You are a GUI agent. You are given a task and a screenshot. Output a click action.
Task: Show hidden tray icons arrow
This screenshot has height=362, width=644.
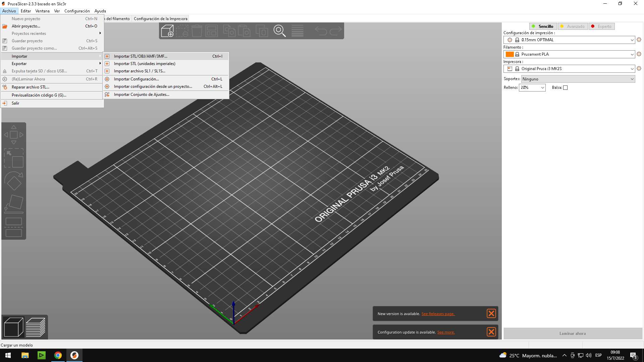(x=564, y=355)
